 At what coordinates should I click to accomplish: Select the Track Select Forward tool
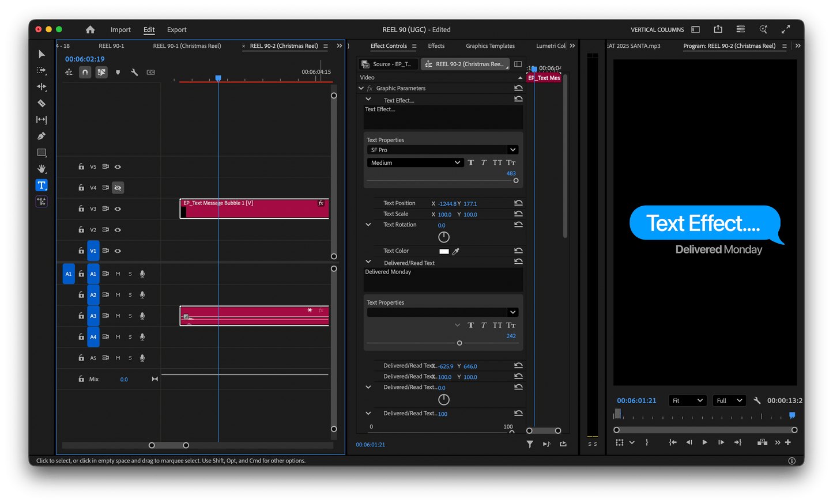coord(41,70)
